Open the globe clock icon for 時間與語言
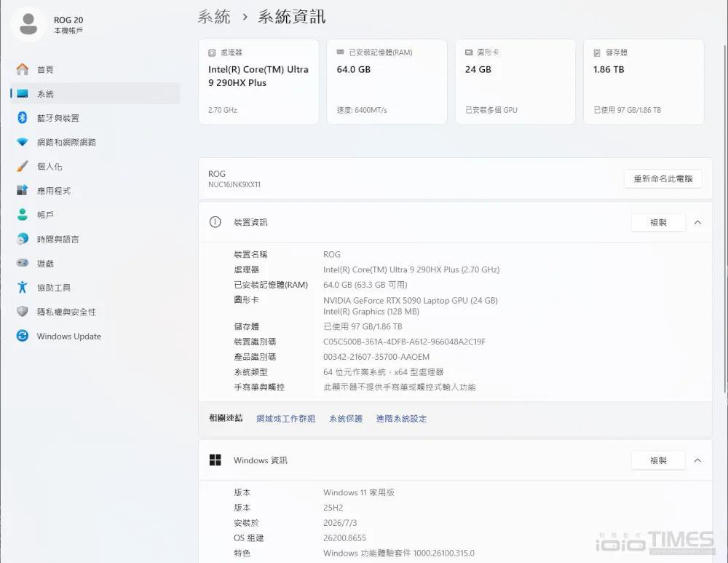The image size is (728, 563). point(23,239)
